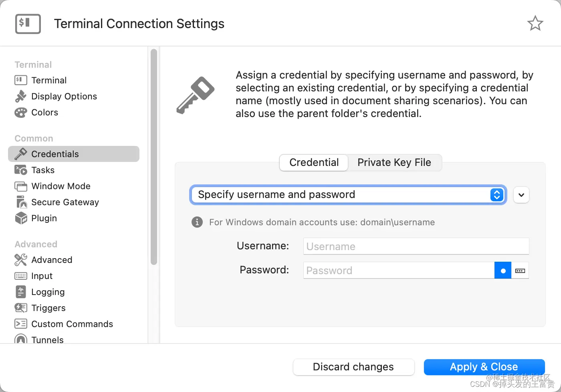561x392 pixels.
Task: Open the credential type dropdown
Action: [348, 195]
